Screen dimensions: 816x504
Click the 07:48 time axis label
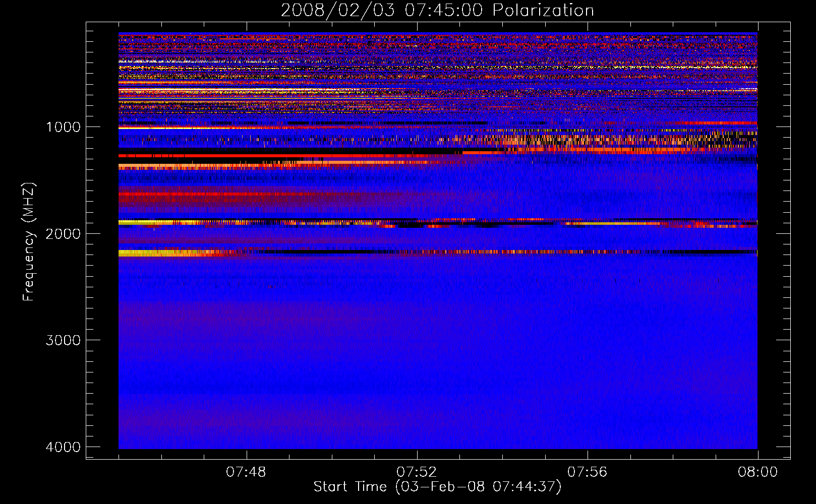246,472
